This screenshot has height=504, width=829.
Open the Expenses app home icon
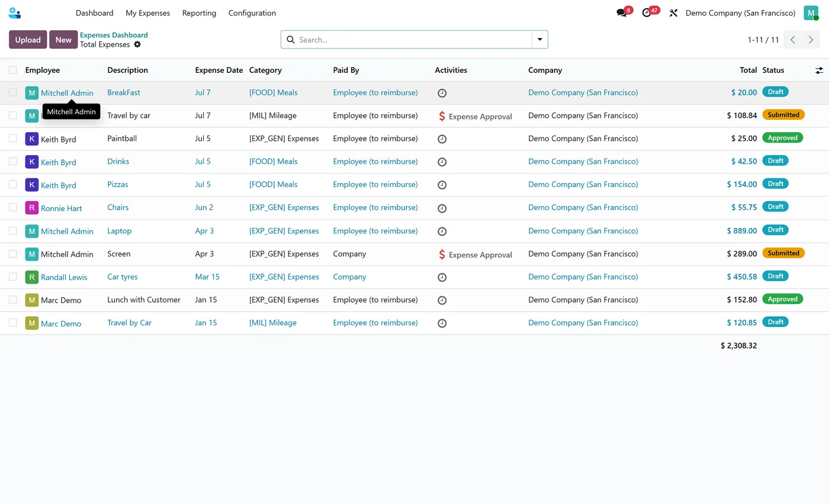coord(15,12)
